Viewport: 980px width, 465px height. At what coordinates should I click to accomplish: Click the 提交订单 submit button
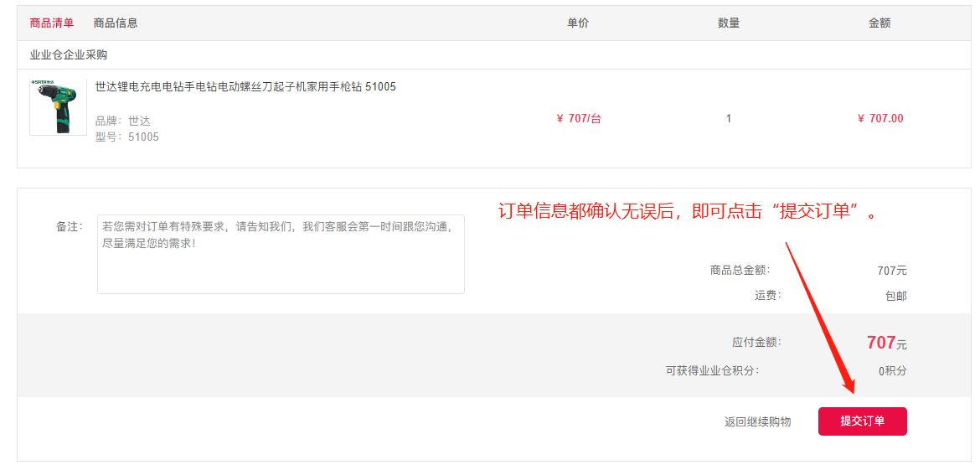coord(862,421)
